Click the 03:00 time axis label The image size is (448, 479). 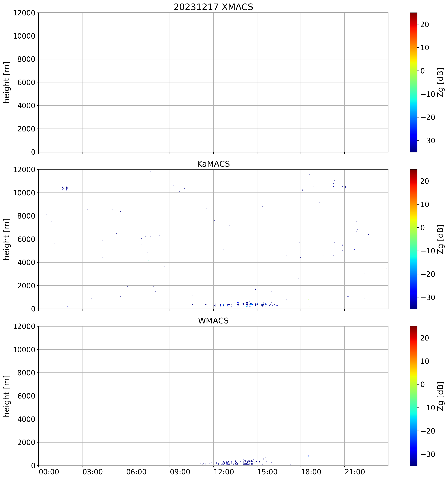click(93, 472)
